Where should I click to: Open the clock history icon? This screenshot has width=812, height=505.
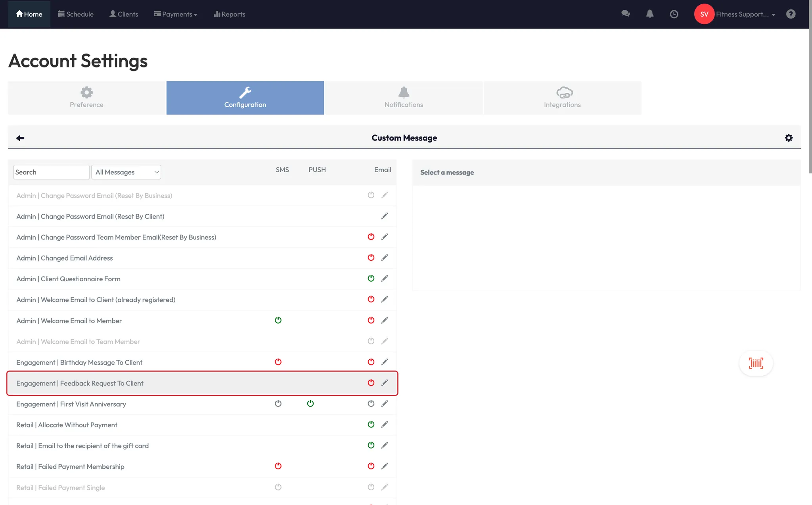(674, 14)
